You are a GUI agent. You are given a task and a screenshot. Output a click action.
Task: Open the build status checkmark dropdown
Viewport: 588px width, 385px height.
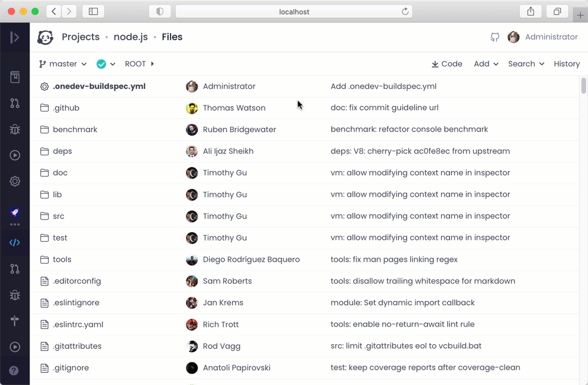[x=106, y=64]
